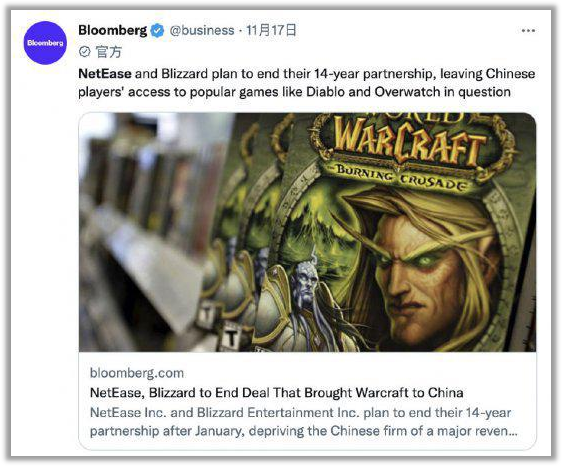The height and width of the screenshot is (467, 563).
Task: Click the '14-year partnership' tweet text line
Action: (x=307, y=74)
